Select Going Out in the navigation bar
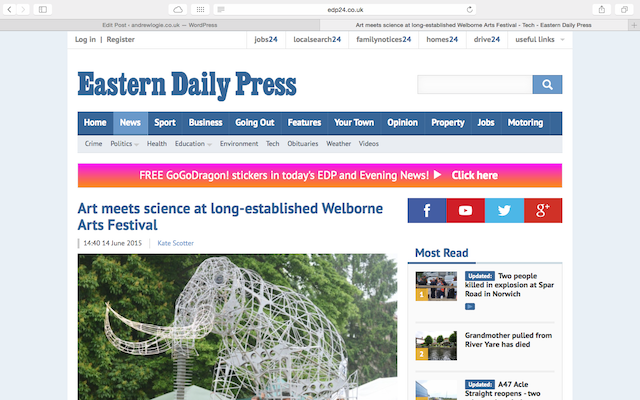The image size is (640, 400). pos(254,123)
